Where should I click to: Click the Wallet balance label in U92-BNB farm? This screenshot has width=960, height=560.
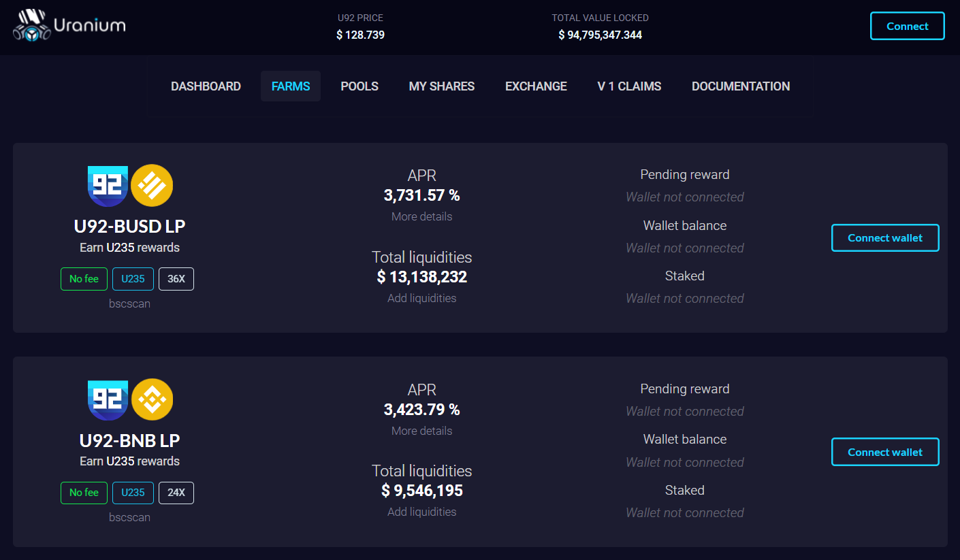[x=685, y=440]
